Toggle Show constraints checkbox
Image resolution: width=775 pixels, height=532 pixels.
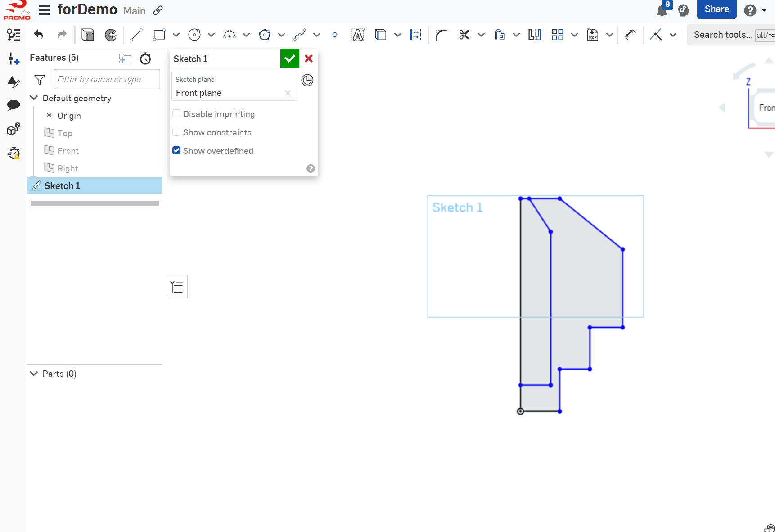click(x=177, y=132)
